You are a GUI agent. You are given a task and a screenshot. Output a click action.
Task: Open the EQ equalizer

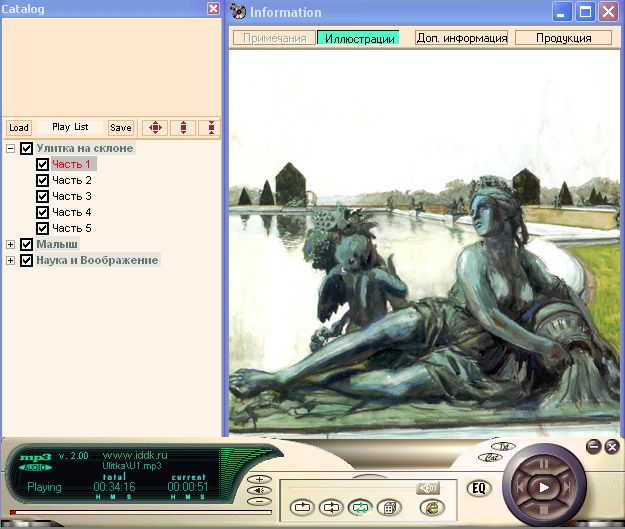pos(478,489)
